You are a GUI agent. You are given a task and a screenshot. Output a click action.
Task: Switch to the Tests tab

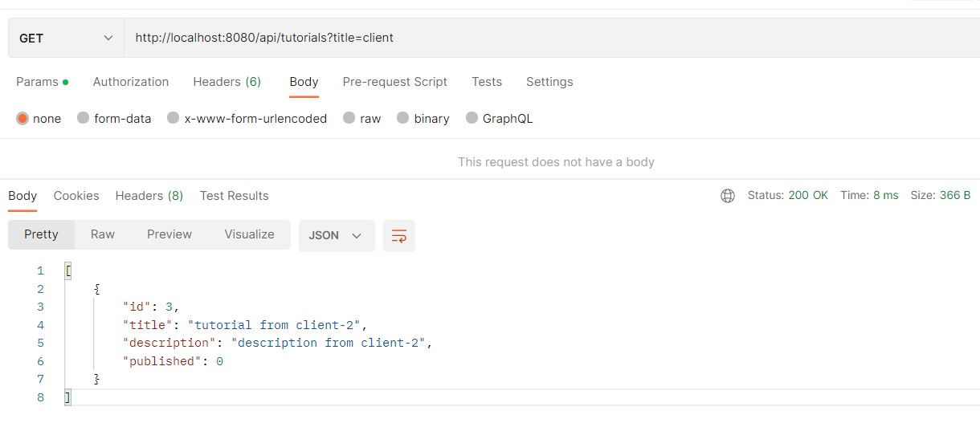(487, 82)
